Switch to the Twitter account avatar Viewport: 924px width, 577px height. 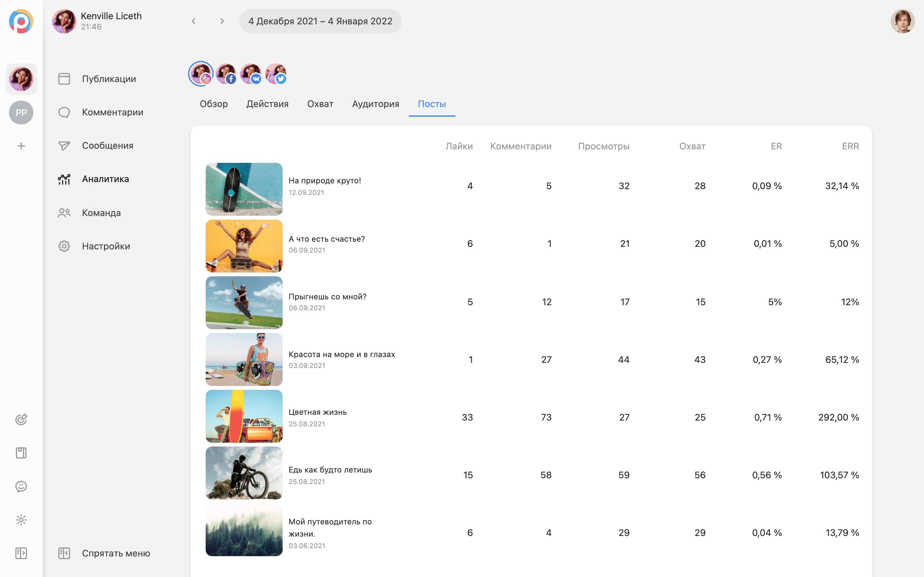click(275, 74)
